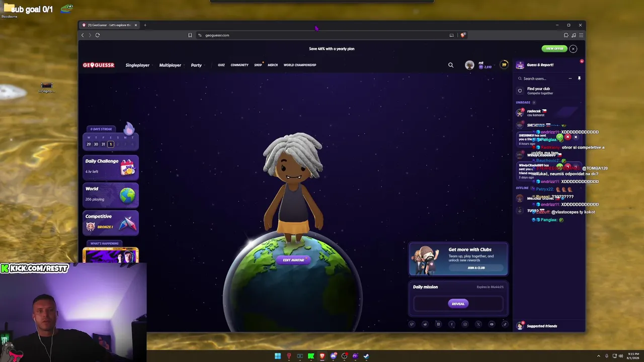Click the Edit Avatar button
Screen dimensions: 644x362
click(293, 260)
